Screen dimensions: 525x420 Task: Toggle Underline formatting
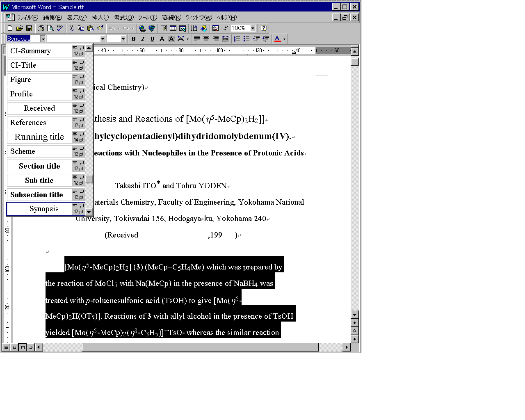[152, 39]
